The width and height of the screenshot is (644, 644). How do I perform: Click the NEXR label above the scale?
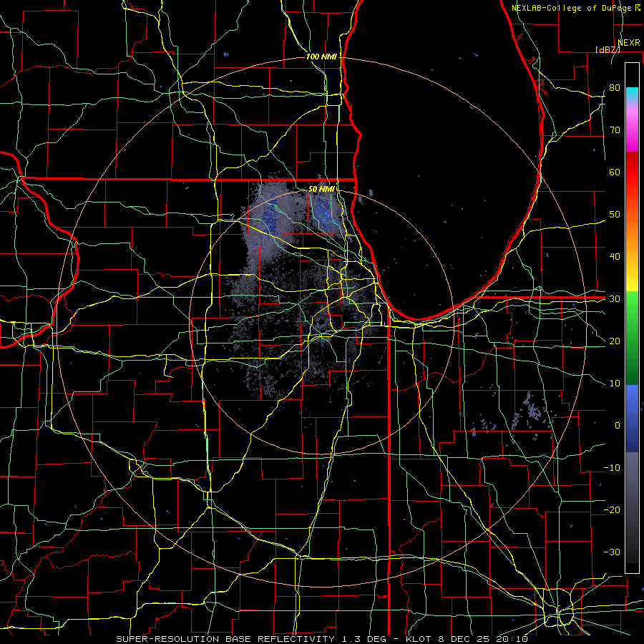pos(629,43)
